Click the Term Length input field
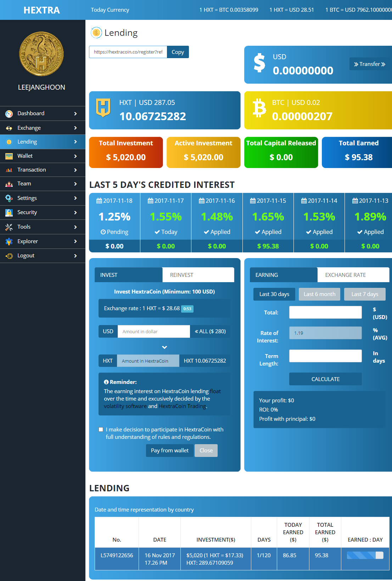The width and height of the screenshot is (392, 581). point(325,356)
